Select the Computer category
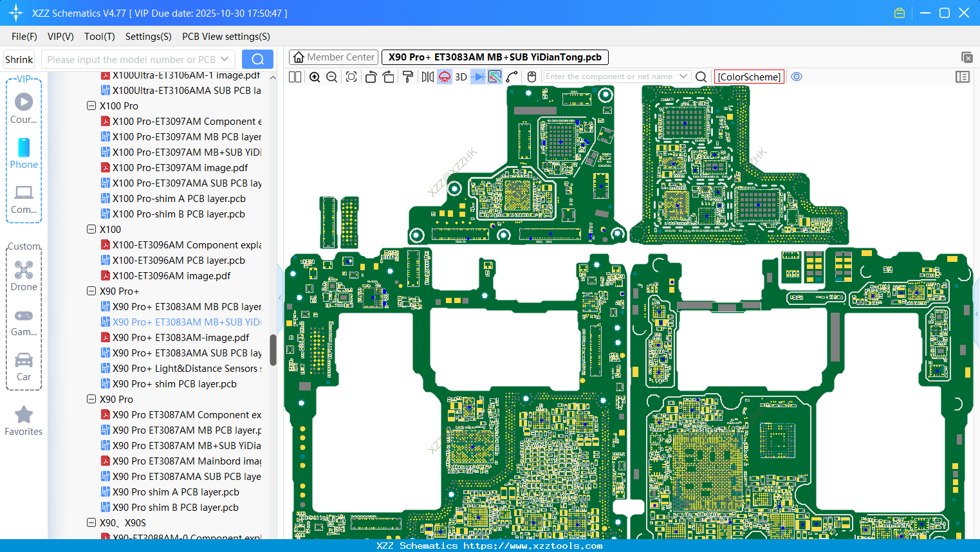 pyautogui.click(x=24, y=199)
